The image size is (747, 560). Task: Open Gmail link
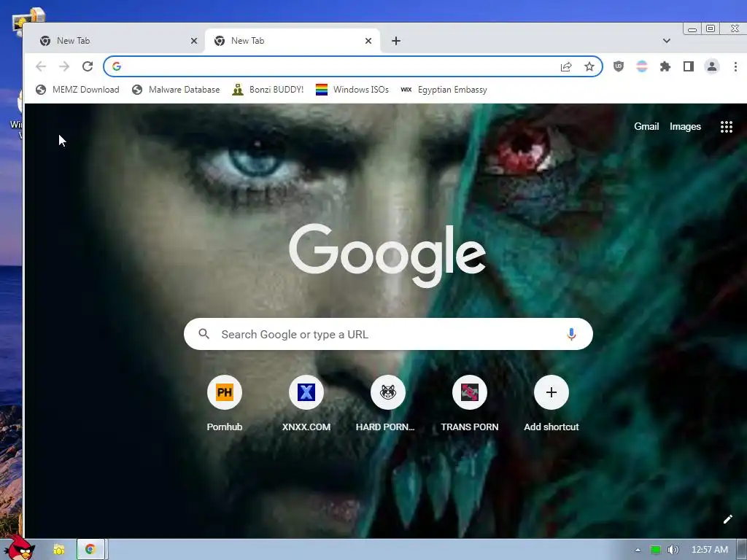(646, 127)
